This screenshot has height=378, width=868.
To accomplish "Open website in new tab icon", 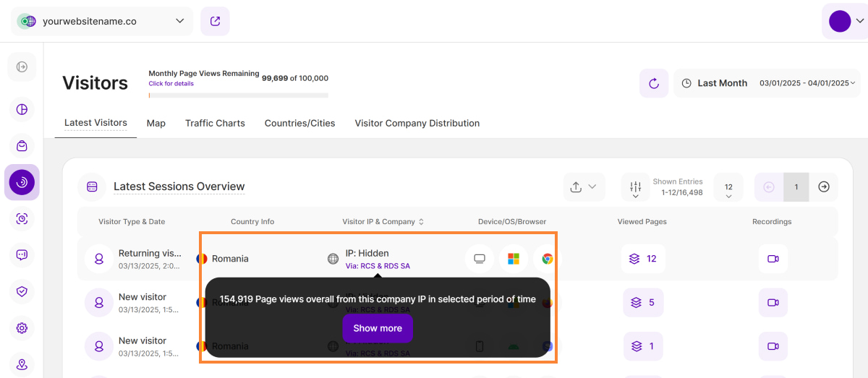I will point(215,21).
